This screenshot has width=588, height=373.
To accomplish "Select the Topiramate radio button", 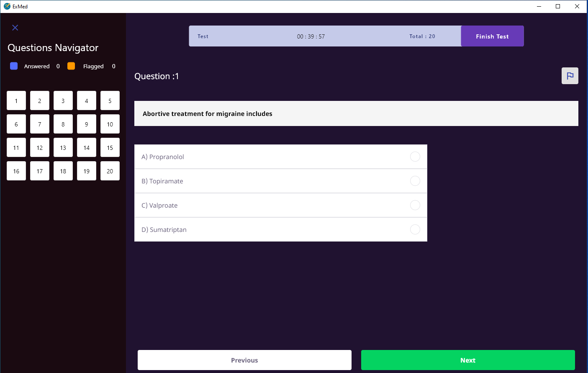I will (x=415, y=181).
